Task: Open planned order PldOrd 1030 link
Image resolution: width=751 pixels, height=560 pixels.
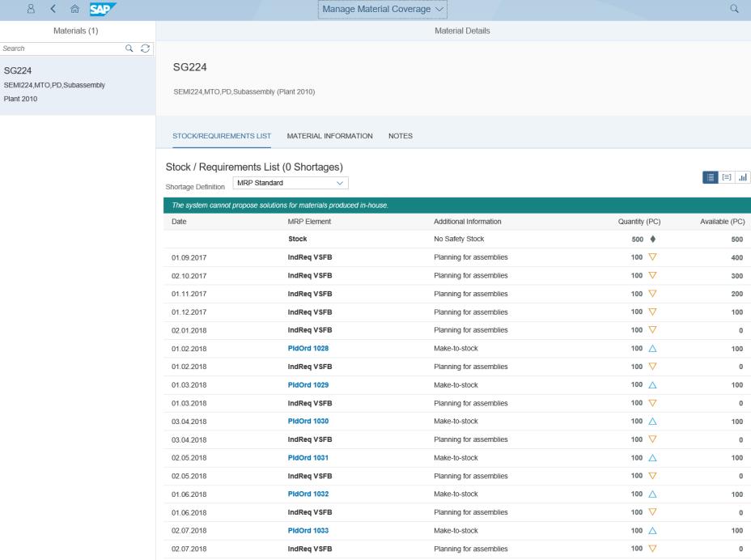Action: (x=308, y=421)
